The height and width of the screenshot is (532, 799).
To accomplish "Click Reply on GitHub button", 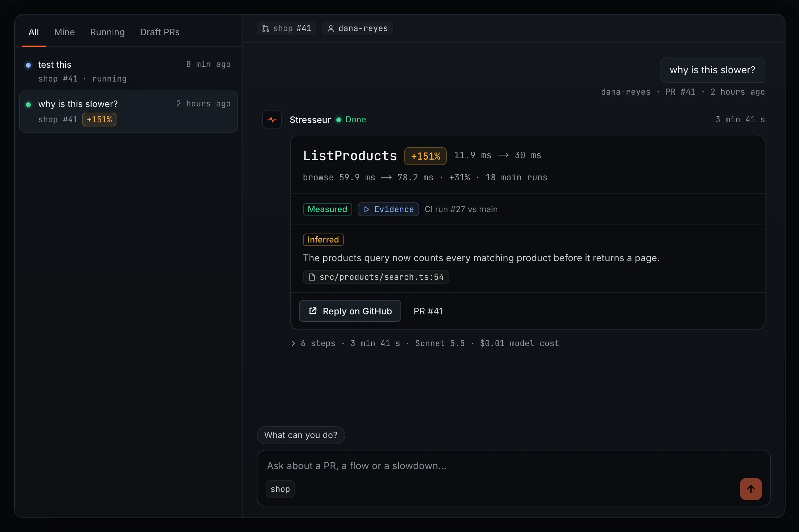I will point(350,311).
